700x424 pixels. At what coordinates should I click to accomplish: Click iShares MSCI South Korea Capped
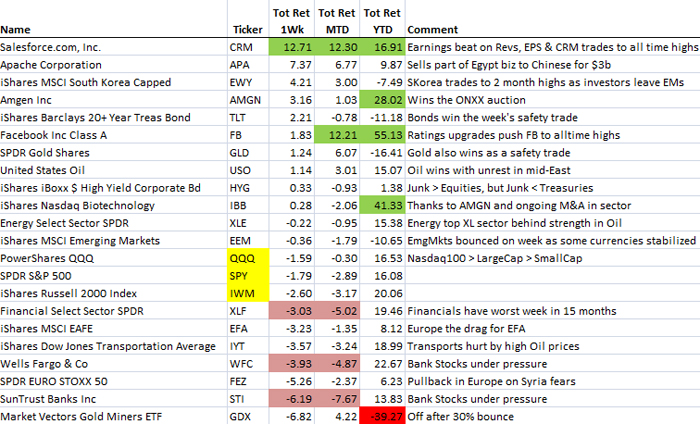113,83
